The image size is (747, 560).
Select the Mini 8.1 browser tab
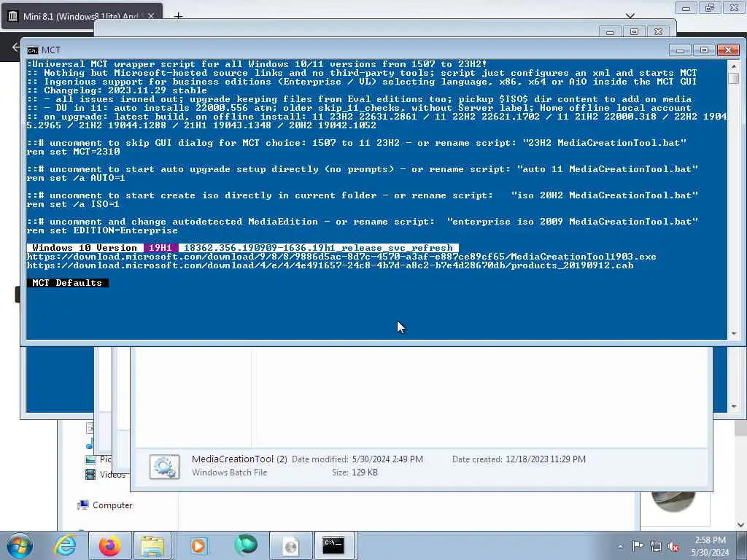(x=82, y=16)
